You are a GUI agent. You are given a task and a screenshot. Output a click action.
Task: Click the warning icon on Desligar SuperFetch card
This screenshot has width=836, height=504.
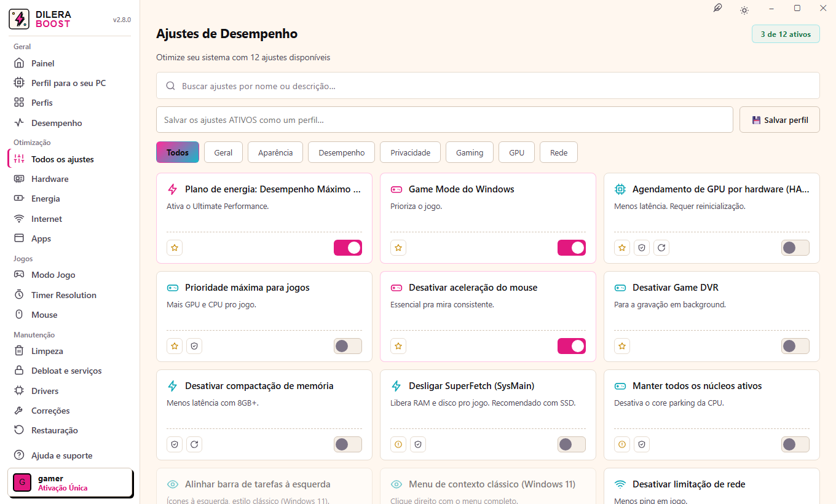398,444
